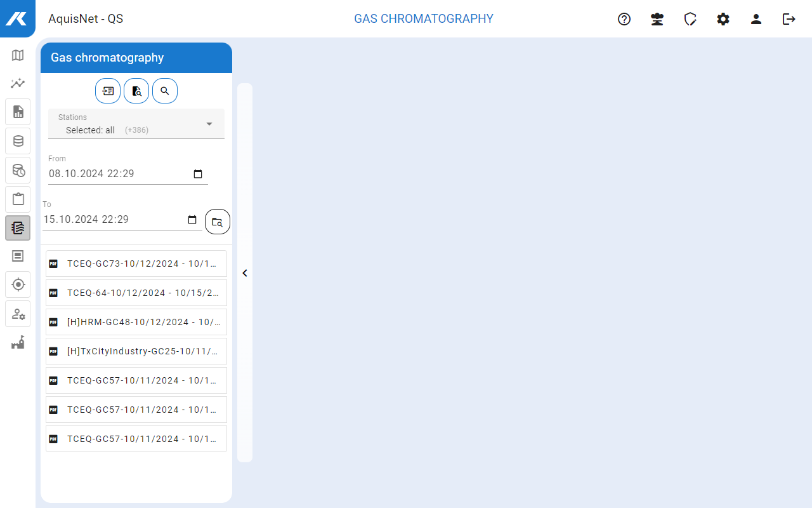This screenshot has height=508, width=812.
Task: Click the folder search button beside To date
Action: (218, 222)
